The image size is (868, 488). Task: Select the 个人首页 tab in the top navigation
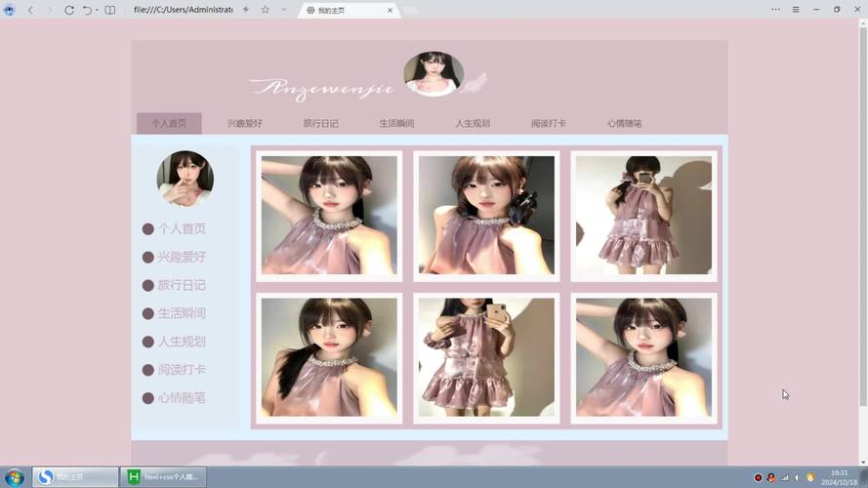169,124
